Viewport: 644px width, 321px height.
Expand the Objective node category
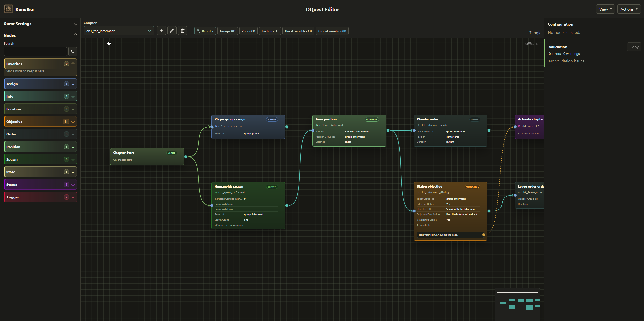pyautogui.click(x=40, y=122)
